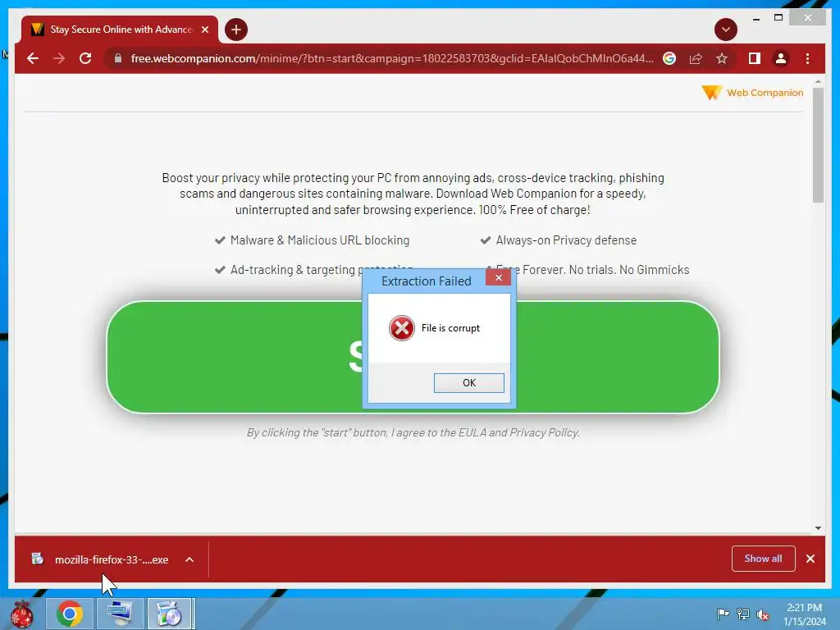Share this page icon
Image resolution: width=840 pixels, height=630 pixels.
pos(696,58)
